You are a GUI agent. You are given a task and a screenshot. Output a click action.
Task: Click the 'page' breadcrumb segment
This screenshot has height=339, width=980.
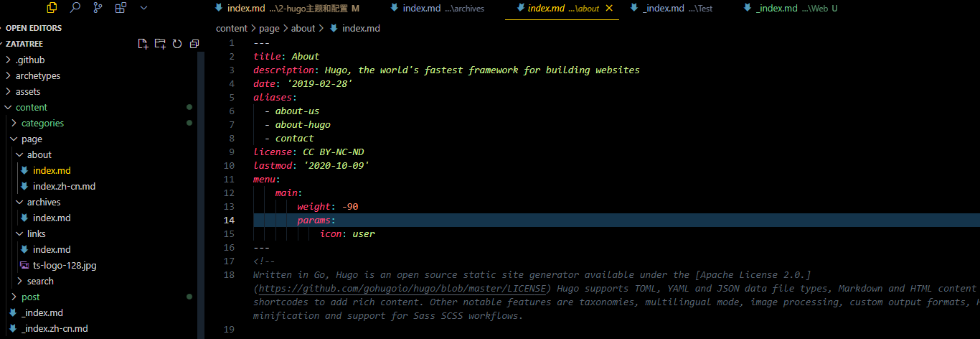point(270,28)
